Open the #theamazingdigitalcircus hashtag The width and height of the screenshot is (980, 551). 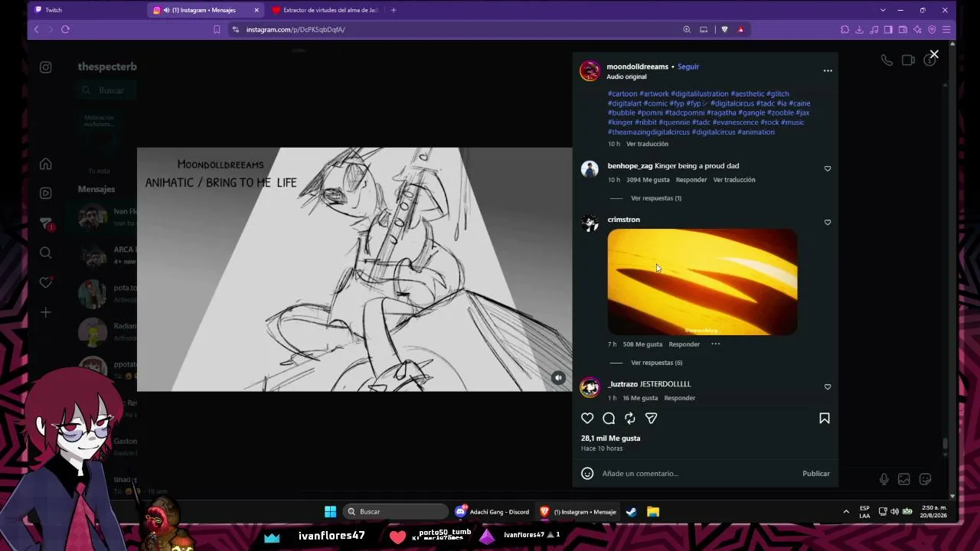point(648,132)
